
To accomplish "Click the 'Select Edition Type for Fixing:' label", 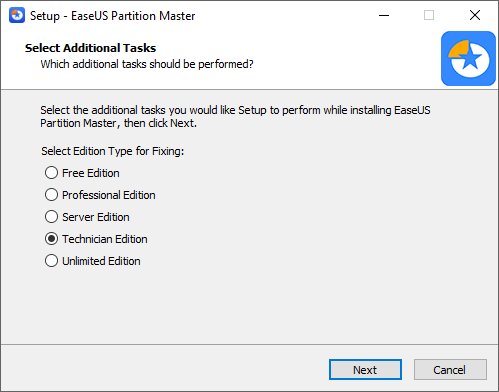I will pyautogui.click(x=112, y=151).
